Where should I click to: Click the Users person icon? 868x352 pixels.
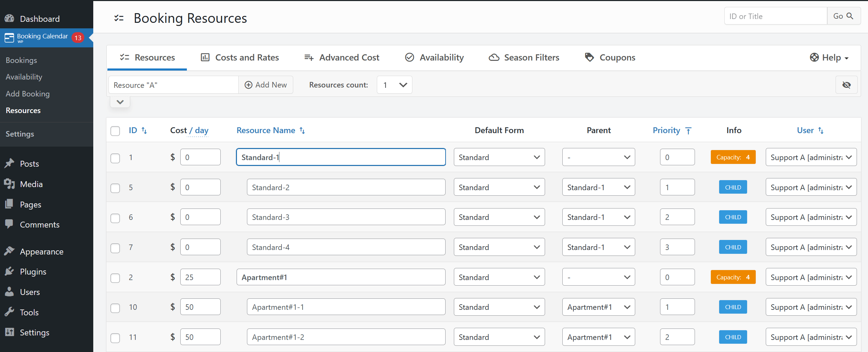click(x=9, y=291)
